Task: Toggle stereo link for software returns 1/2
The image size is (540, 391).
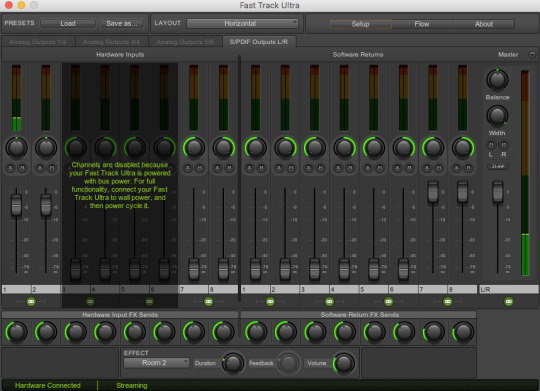Action: [x=270, y=302]
